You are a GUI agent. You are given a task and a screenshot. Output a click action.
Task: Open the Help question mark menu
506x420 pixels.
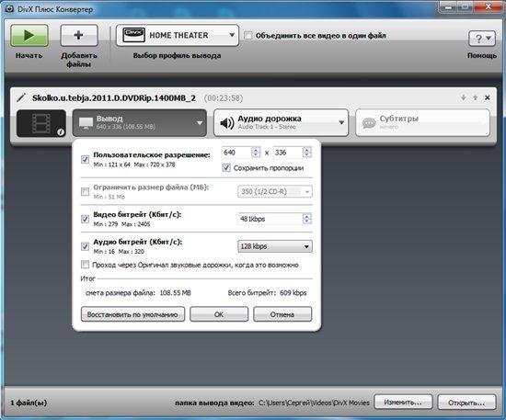coord(482,39)
